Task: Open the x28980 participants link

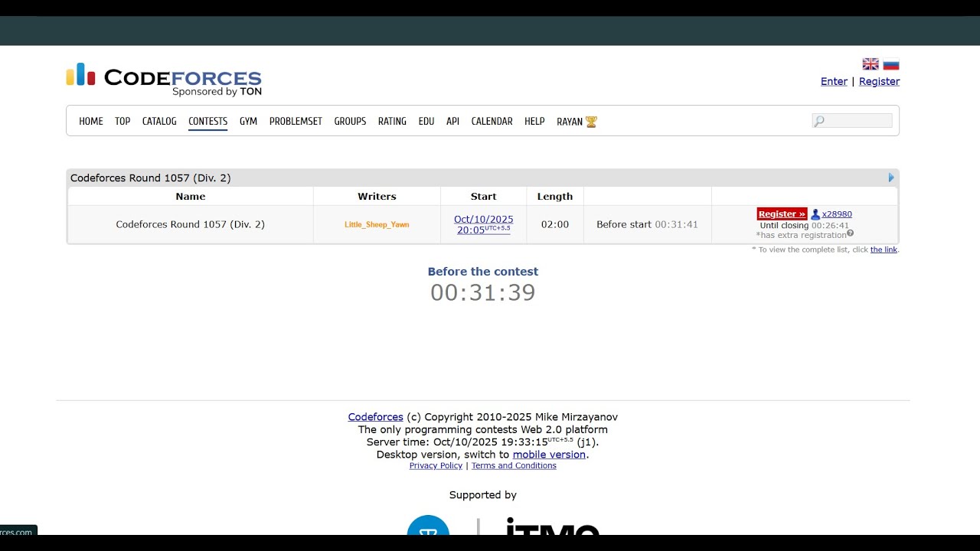Action: click(x=837, y=214)
